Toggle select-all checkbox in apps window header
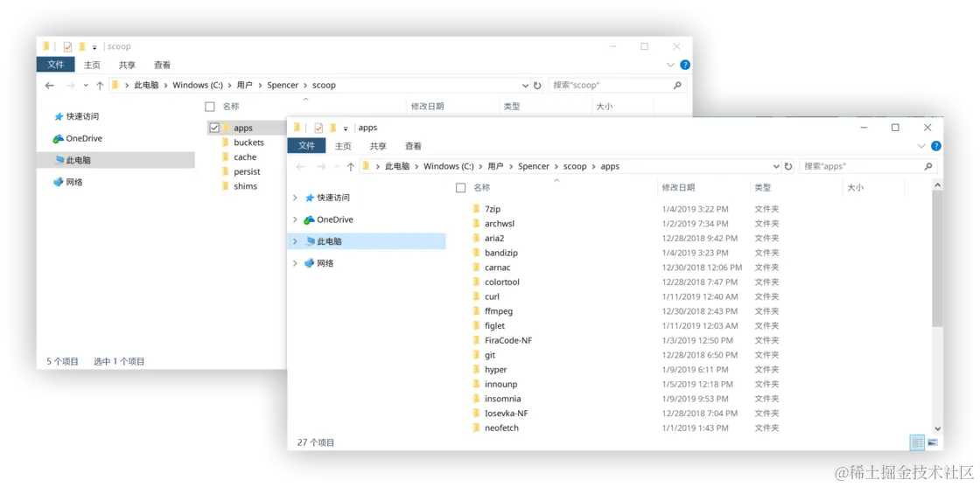Image resolution: width=980 pixels, height=487 pixels. [460, 187]
